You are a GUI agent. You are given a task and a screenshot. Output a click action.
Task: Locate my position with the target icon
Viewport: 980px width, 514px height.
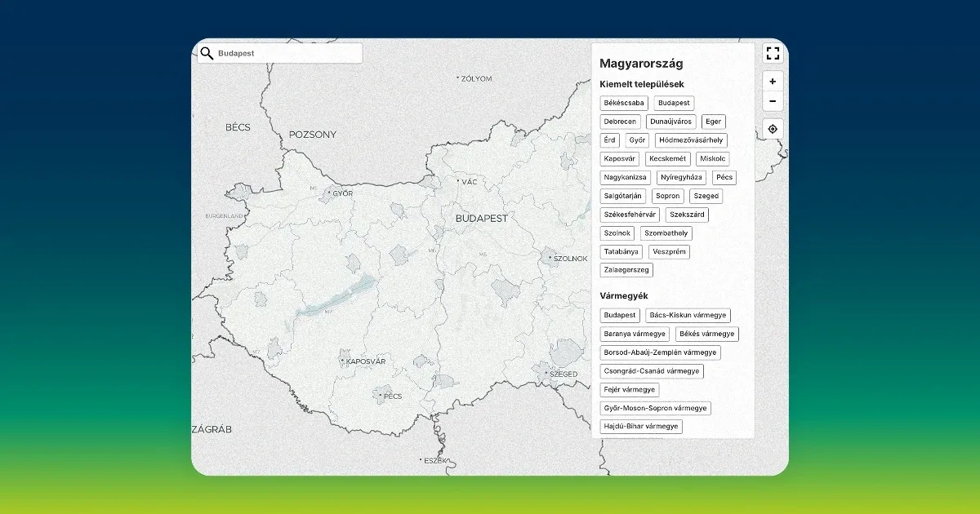pos(773,129)
